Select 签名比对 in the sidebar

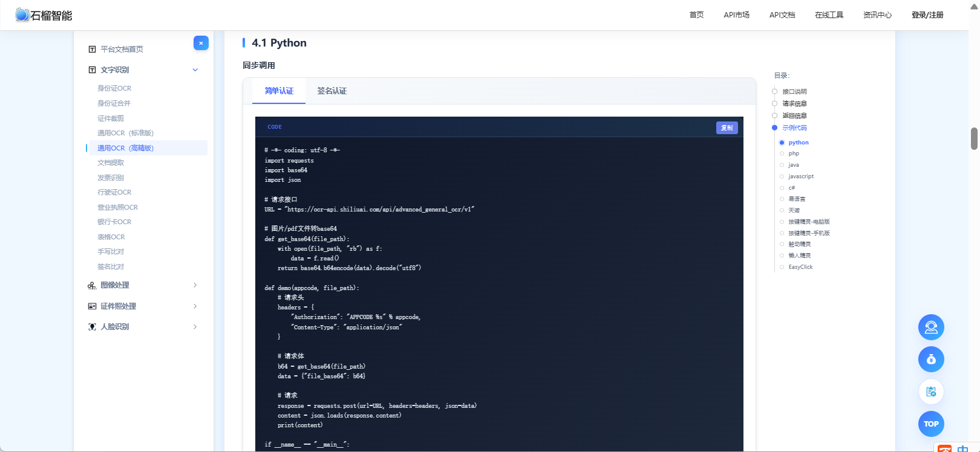pos(111,266)
